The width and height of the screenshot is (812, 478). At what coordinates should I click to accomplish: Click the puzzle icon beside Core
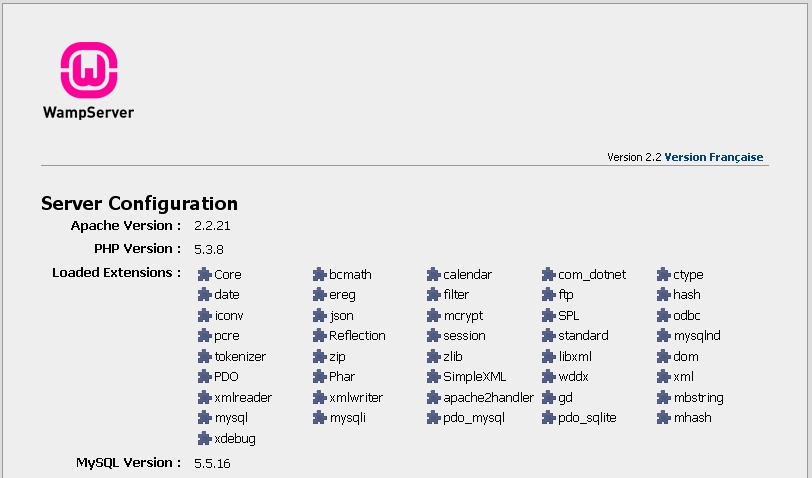[205, 274]
